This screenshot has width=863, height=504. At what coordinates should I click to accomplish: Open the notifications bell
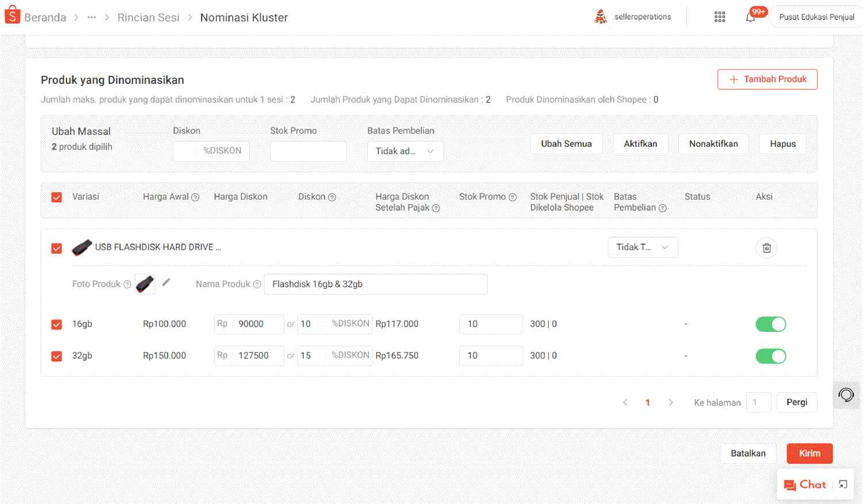(x=750, y=17)
